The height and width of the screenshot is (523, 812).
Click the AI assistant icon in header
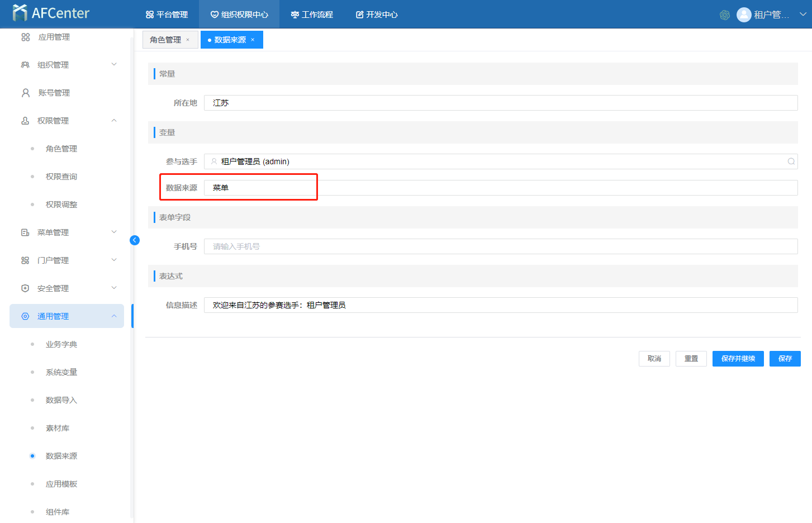point(725,15)
